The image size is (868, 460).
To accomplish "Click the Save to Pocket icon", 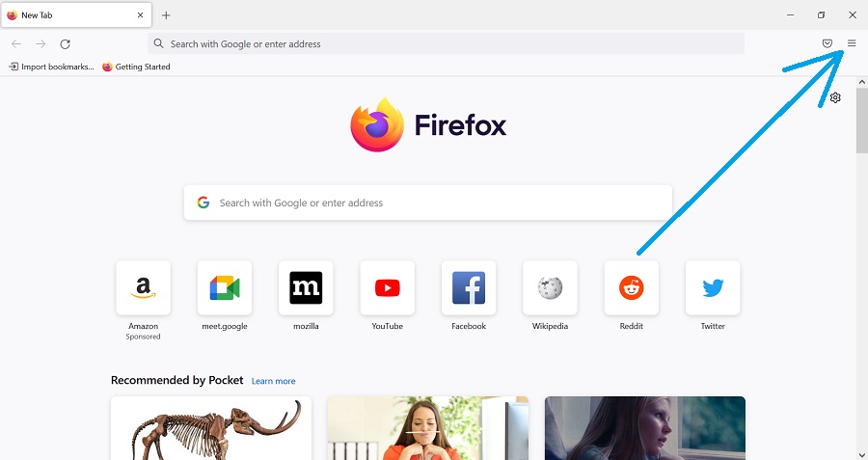I will pyautogui.click(x=827, y=43).
